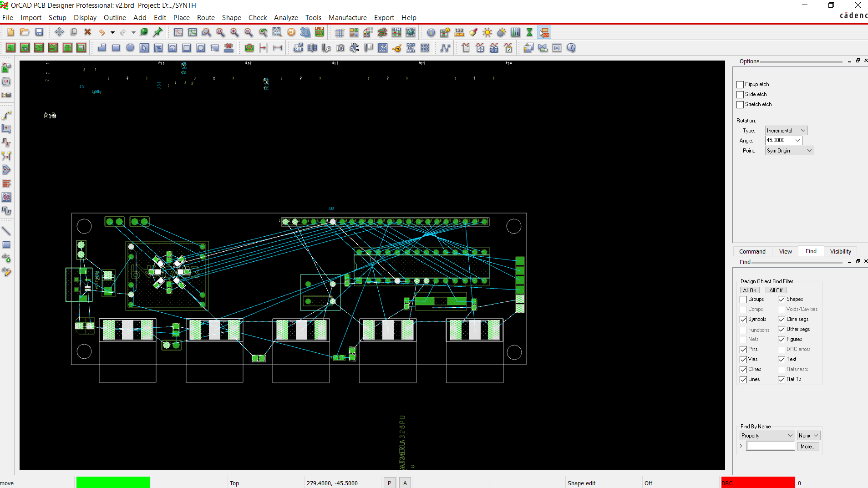Viewport: 868px width, 488px height.
Task: Open the Manufacture menu
Action: pyautogui.click(x=348, y=17)
